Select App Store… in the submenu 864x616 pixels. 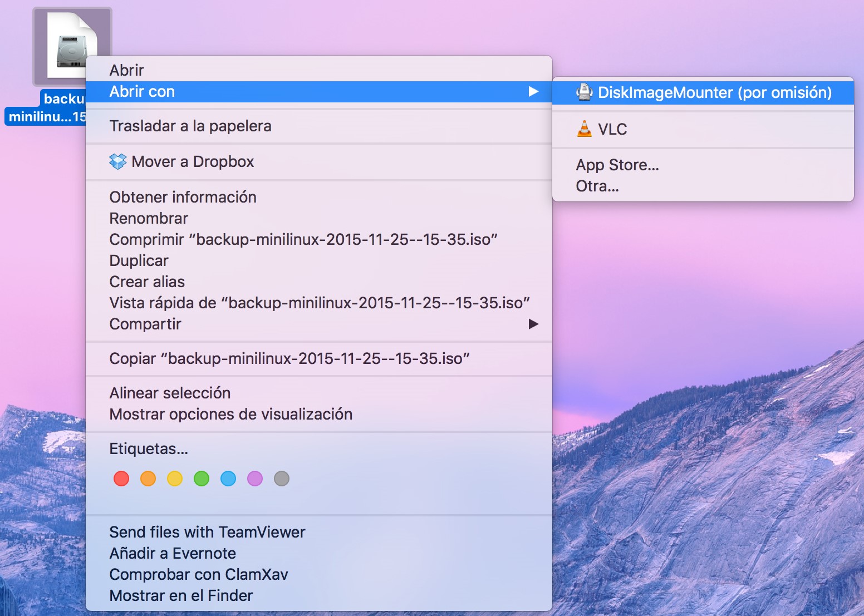tap(703, 165)
